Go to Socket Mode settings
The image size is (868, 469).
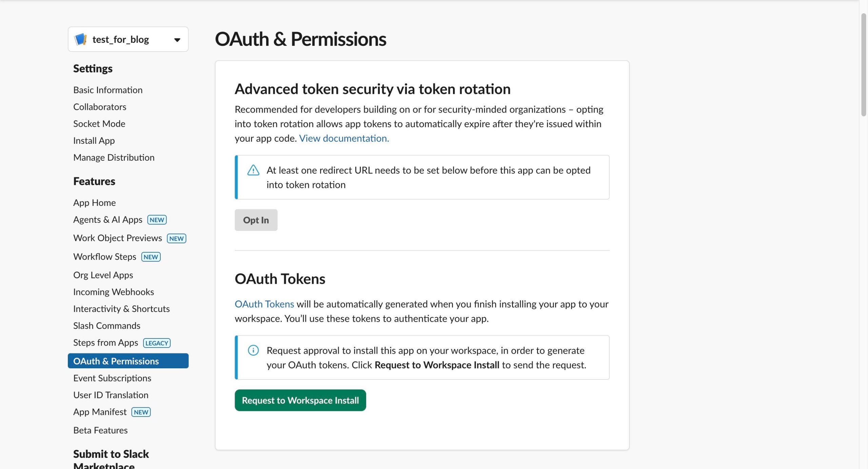[99, 124]
